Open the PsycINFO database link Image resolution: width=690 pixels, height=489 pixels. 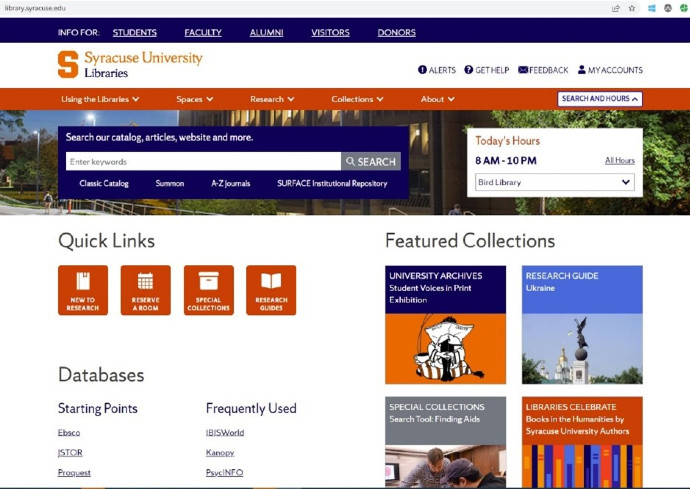[x=224, y=473]
